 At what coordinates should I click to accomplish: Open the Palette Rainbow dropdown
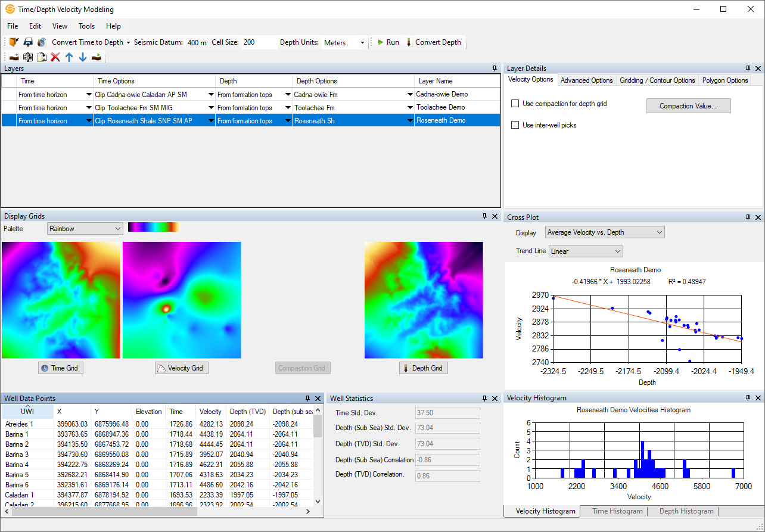coord(85,229)
